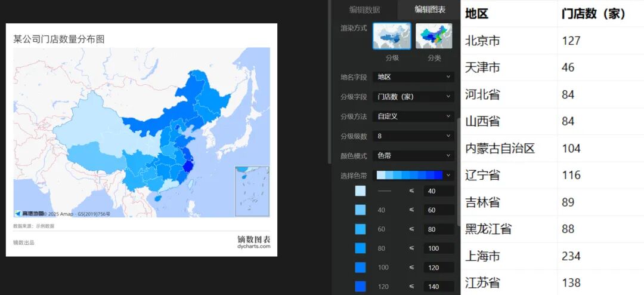Click the color swatch for the 60 to 80 class

[x=360, y=229]
